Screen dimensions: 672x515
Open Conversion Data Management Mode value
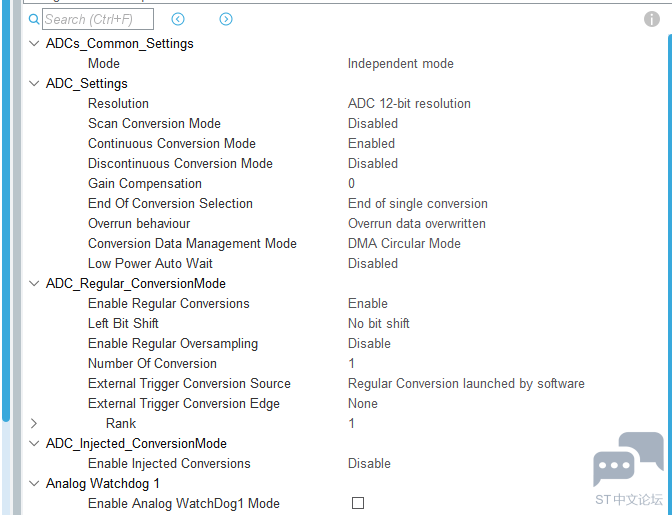pyautogui.click(x=404, y=243)
